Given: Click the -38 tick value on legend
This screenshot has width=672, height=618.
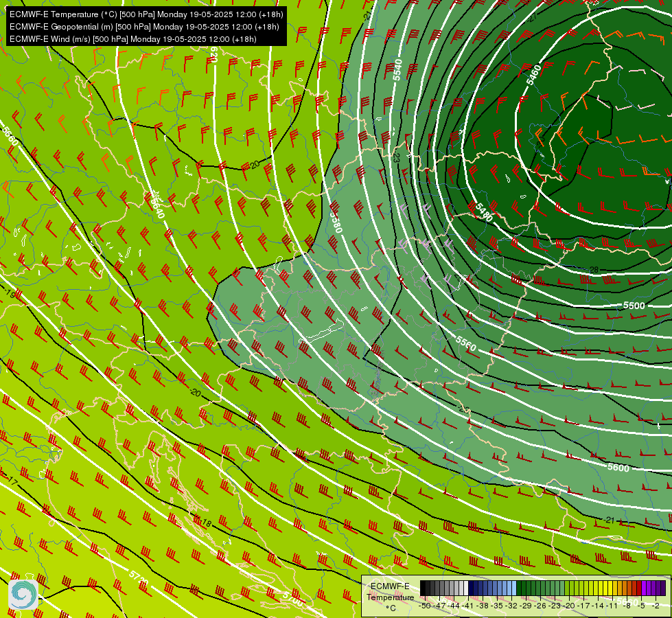Looking at the screenshot, I should pos(483,606).
